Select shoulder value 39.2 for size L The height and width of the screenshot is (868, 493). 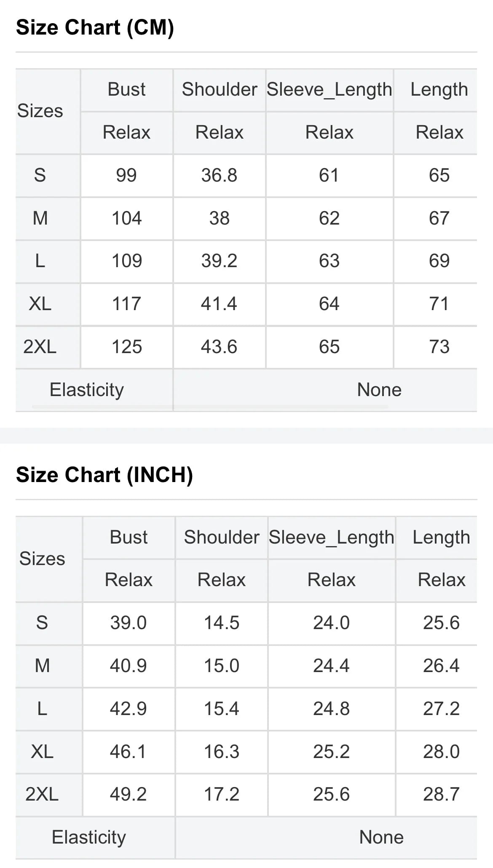point(219,261)
